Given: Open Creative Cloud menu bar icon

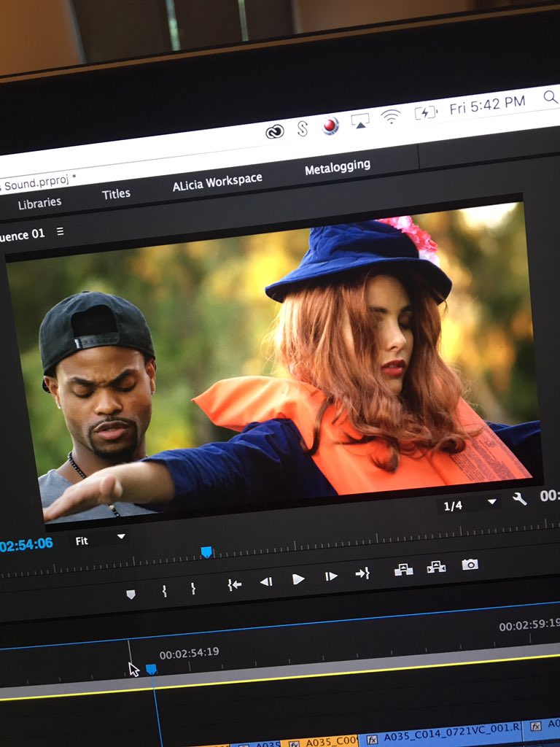Looking at the screenshot, I should [275, 131].
